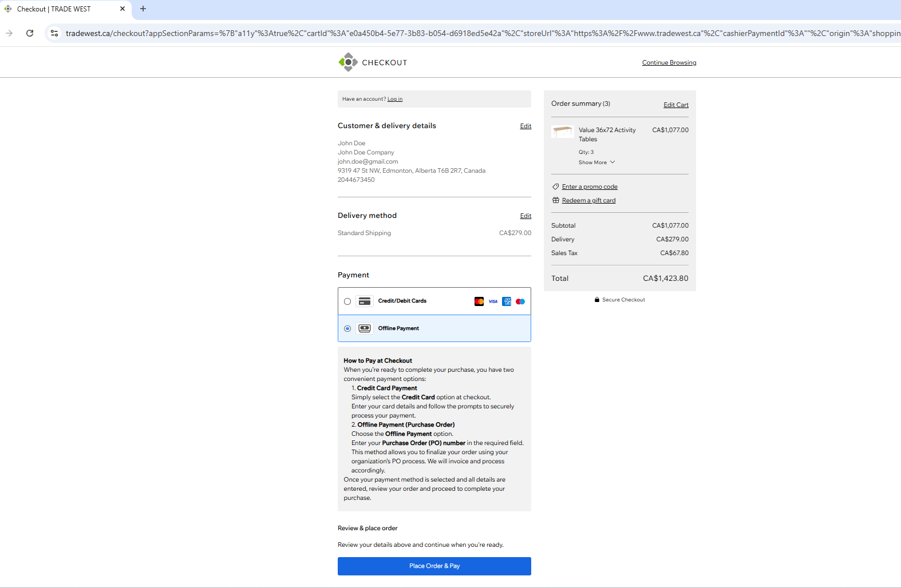Close the Checkout browser tab

click(122, 9)
